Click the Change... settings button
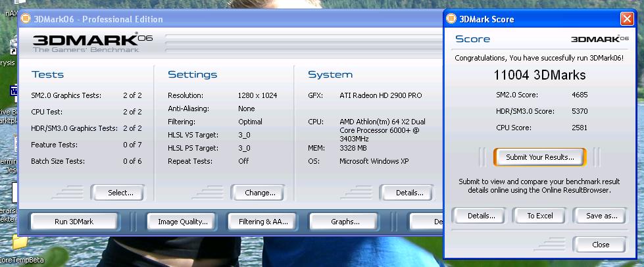This screenshot has height=267, width=644. (x=258, y=193)
